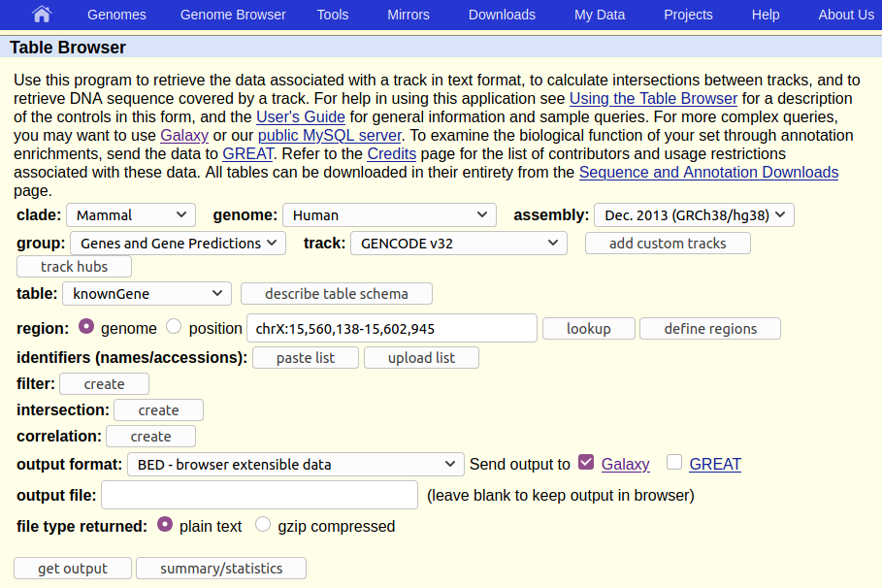Open the Tools menu
Viewport: 882px width, 588px height.
[333, 15]
